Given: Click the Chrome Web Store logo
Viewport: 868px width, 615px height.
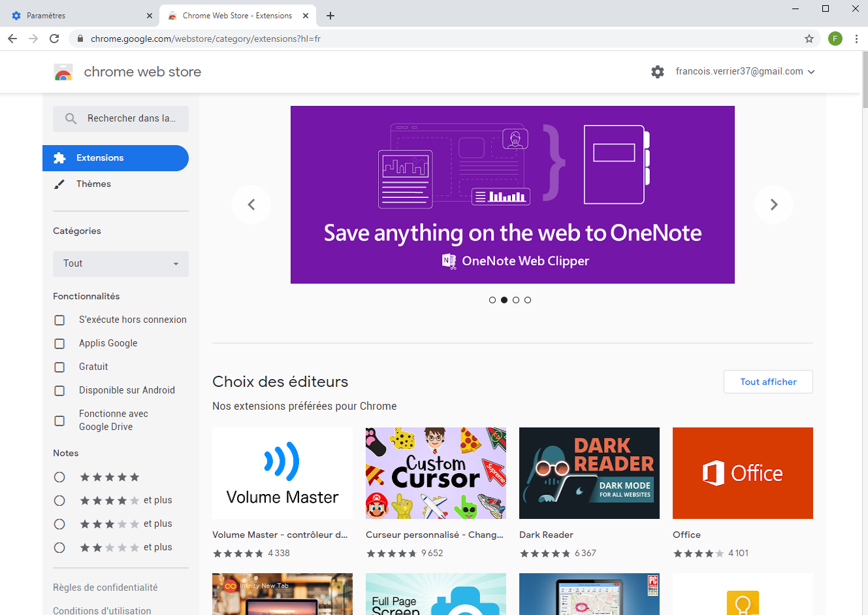Looking at the screenshot, I should pyautogui.click(x=64, y=72).
